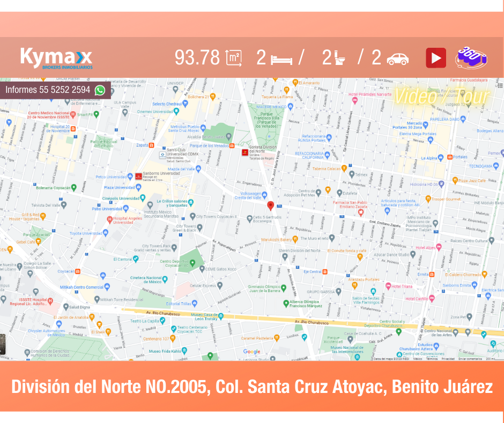
Task: Click the Centro Nacional de las Artes marker
Action: (x=455, y=333)
